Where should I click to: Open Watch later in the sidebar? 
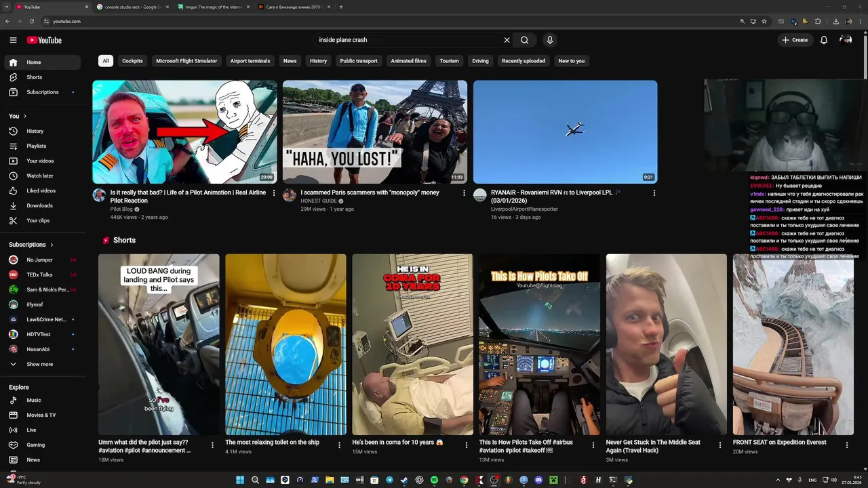click(42, 176)
